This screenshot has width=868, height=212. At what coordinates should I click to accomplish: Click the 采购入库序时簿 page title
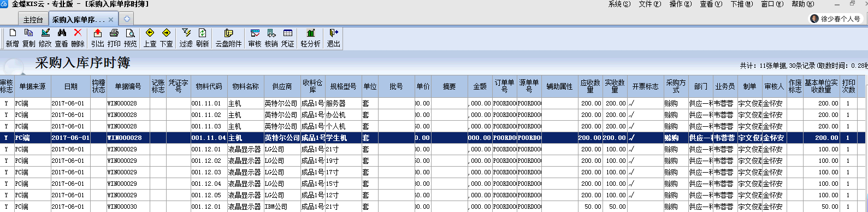(x=82, y=63)
